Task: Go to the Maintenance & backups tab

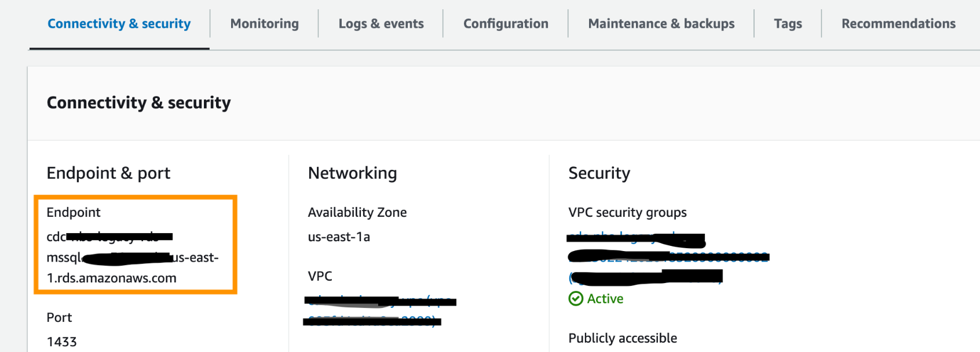Action: tap(661, 24)
